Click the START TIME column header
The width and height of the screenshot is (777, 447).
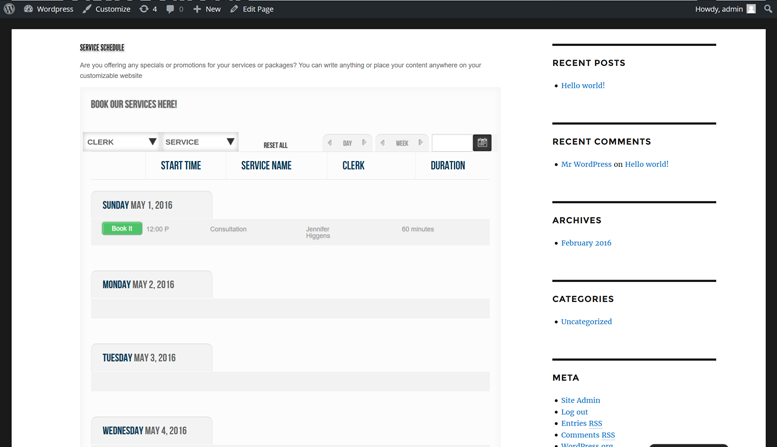click(x=181, y=166)
